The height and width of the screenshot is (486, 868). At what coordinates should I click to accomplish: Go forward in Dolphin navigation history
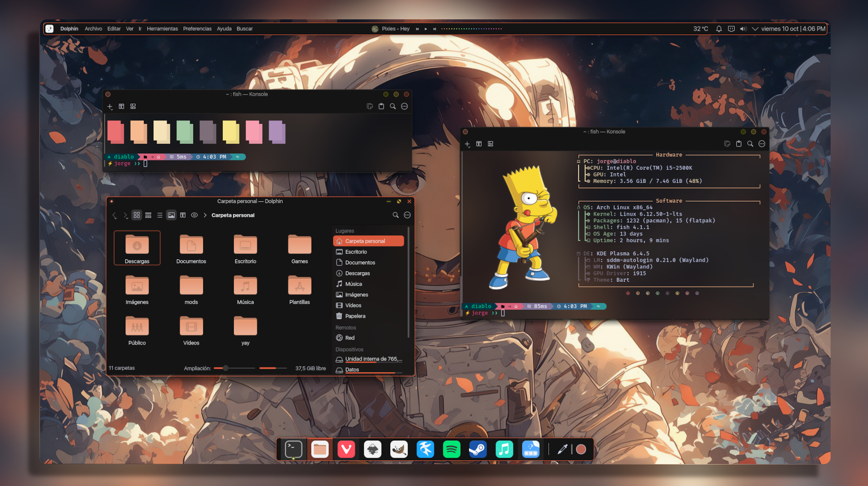tap(125, 215)
